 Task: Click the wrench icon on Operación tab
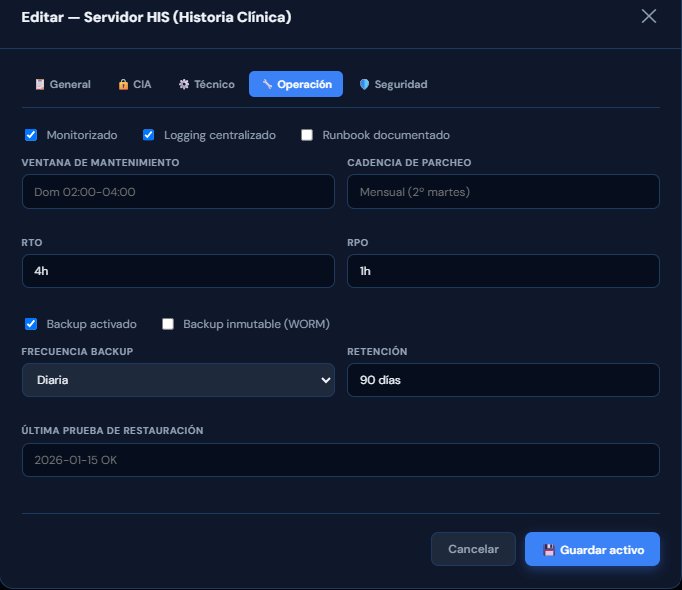267,84
